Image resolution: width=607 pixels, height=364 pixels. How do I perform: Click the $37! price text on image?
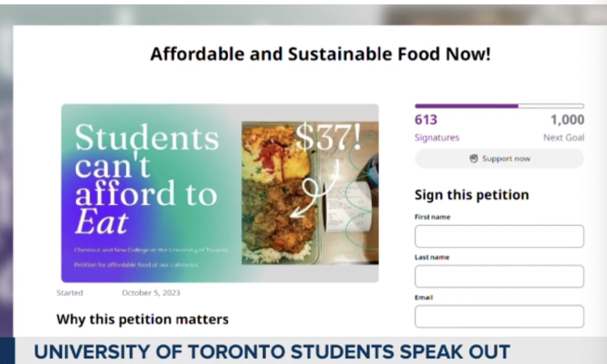(328, 138)
